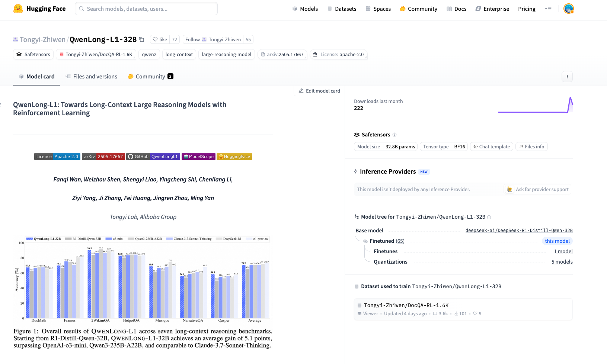The height and width of the screenshot is (364, 607).
Task: Select the Safetensors tag
Action: 33,54
